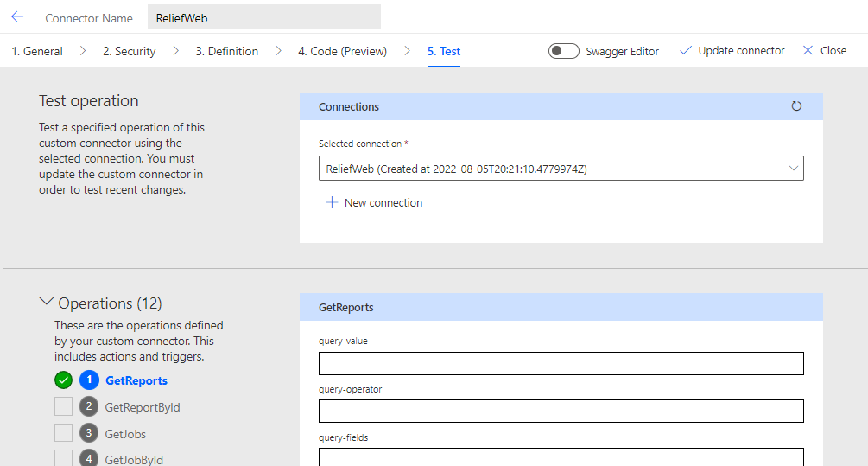Viewport: 868px width, 466px height.
Task: Click the query-operator input field
Action: point(561,412)
